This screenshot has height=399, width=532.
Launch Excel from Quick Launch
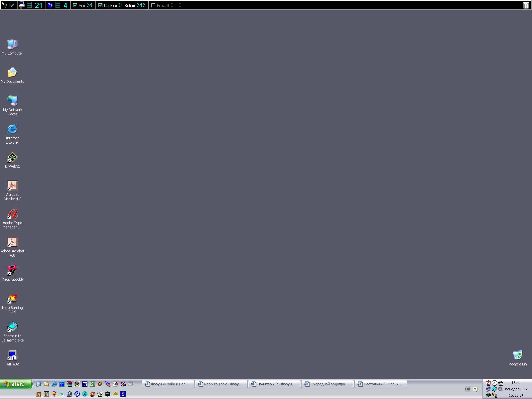click(92, 384)
